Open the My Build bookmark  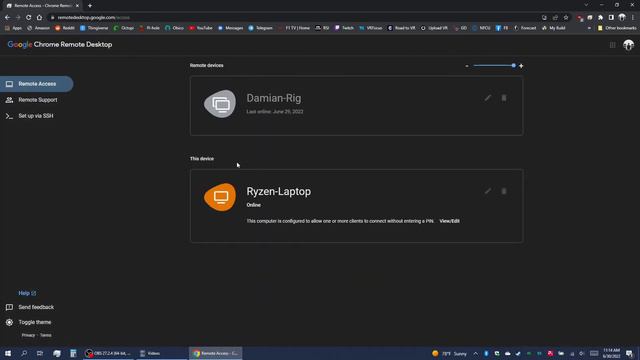[554, 28]
